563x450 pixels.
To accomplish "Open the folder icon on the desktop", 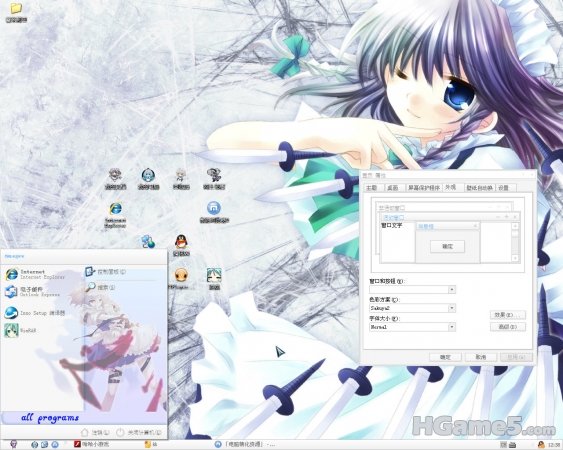I will [x=16, y=13].
